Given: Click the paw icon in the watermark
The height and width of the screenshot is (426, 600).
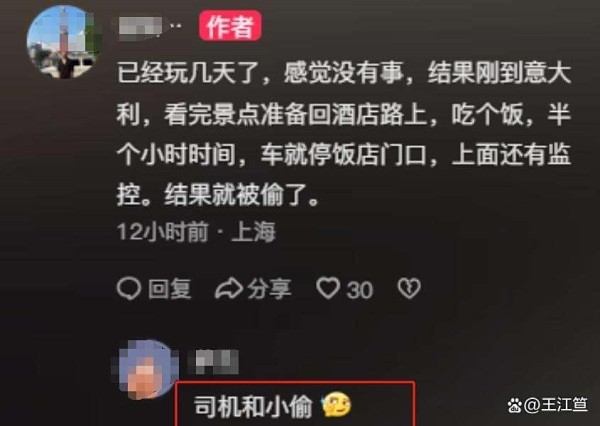Looking at the screenshot, I should click(x=515, y=405).
